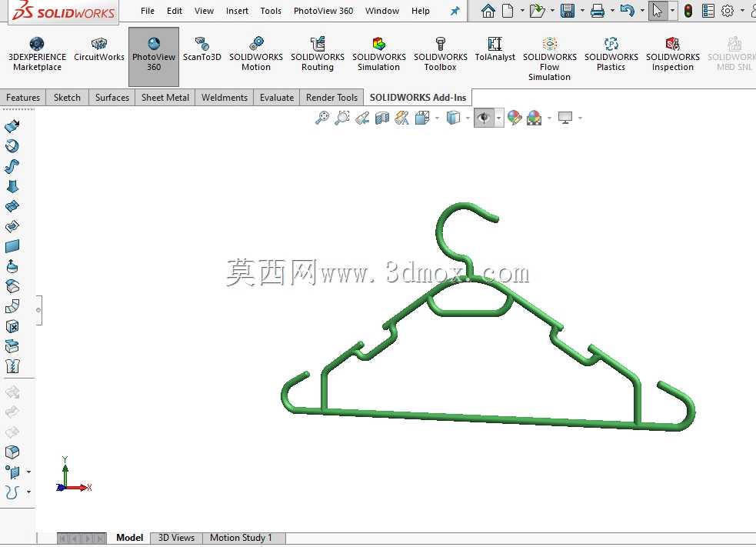Image resolution: width=756 pixels, height=547 pixels.
Task: Click the Rebuild traffic light icon
Action: point(688,11)
